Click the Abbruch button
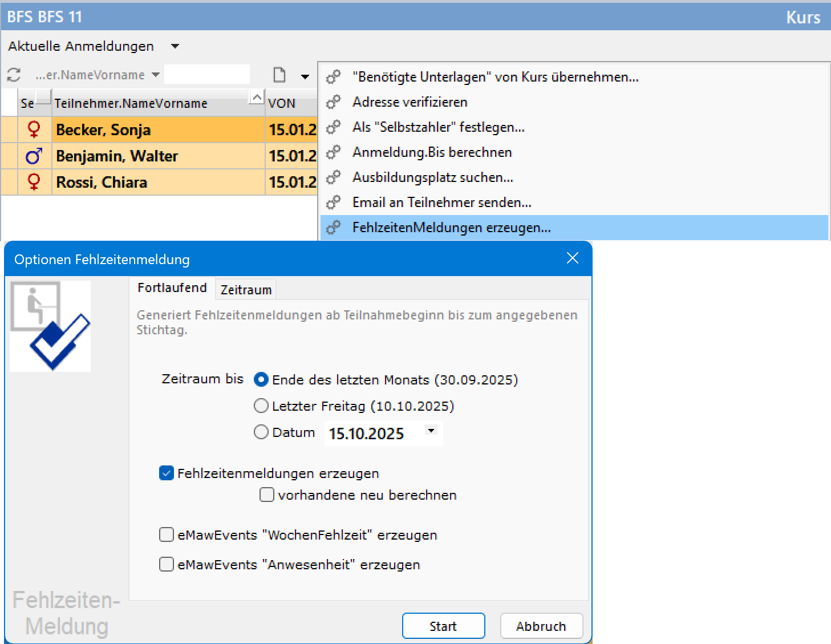The height and width of the screenshot is (644, 831). [541, 626]
